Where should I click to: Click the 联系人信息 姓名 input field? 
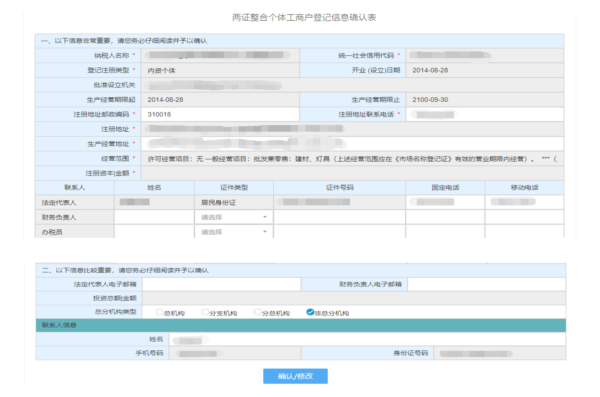(367, 339)
